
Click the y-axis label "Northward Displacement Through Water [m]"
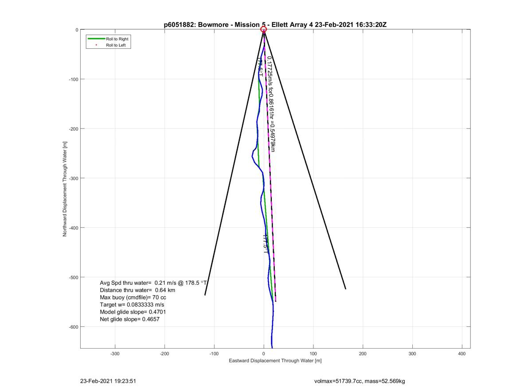point(65,189)
